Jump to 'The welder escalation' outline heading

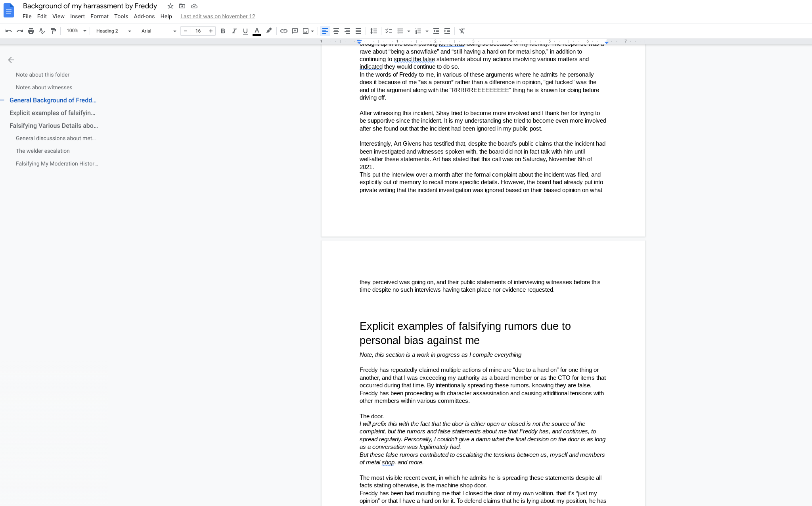(x=43, y=151)
